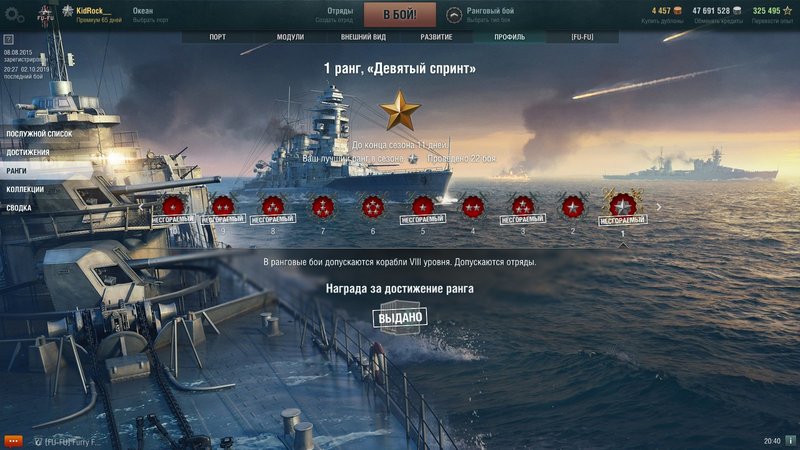Click the Выдано reward container
This screenshot has width=800, height=450.
(x=399, y=317)
